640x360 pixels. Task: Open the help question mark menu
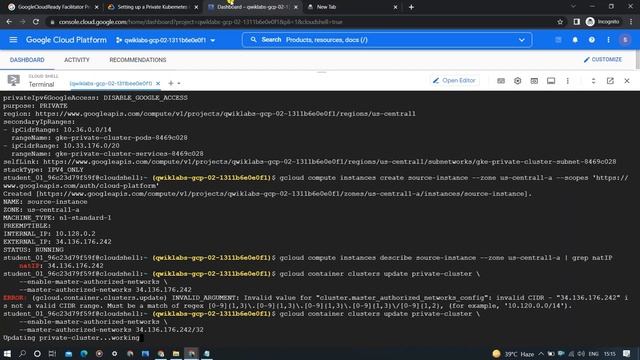[x=591, y=40]
